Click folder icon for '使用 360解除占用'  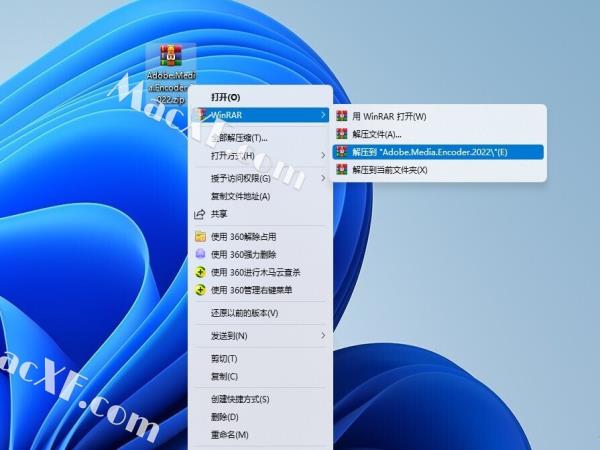[199, 236]
